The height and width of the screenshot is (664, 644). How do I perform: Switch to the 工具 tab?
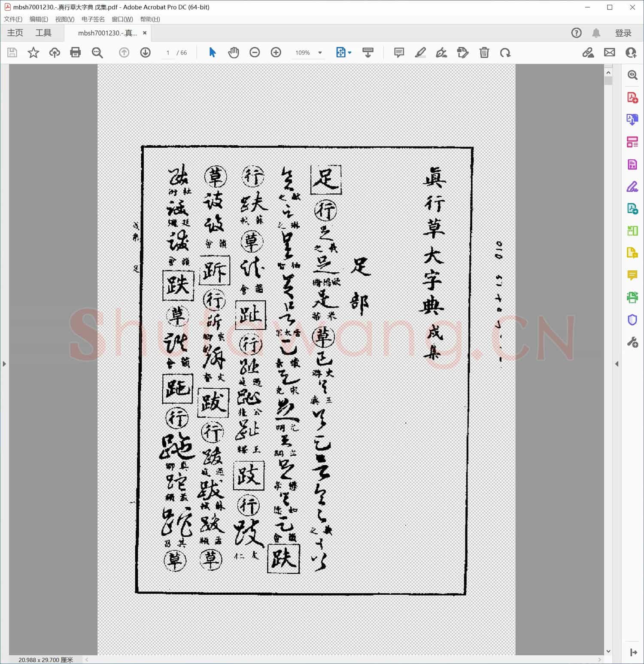[43, 33]
